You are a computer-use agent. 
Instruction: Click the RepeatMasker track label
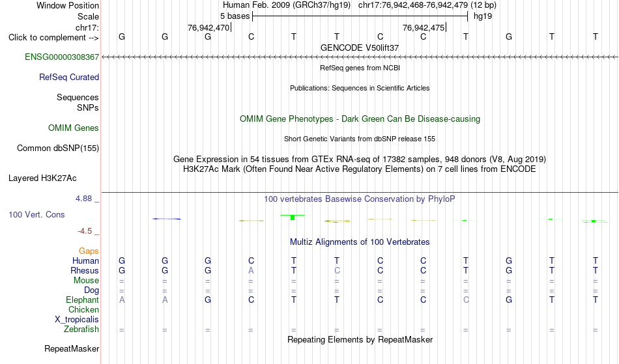coord(72,348)
